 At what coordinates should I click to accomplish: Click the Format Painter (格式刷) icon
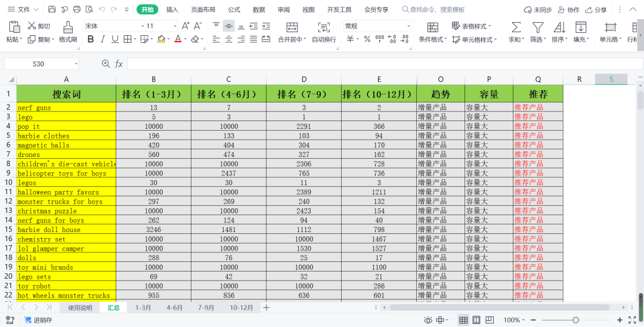68,27
